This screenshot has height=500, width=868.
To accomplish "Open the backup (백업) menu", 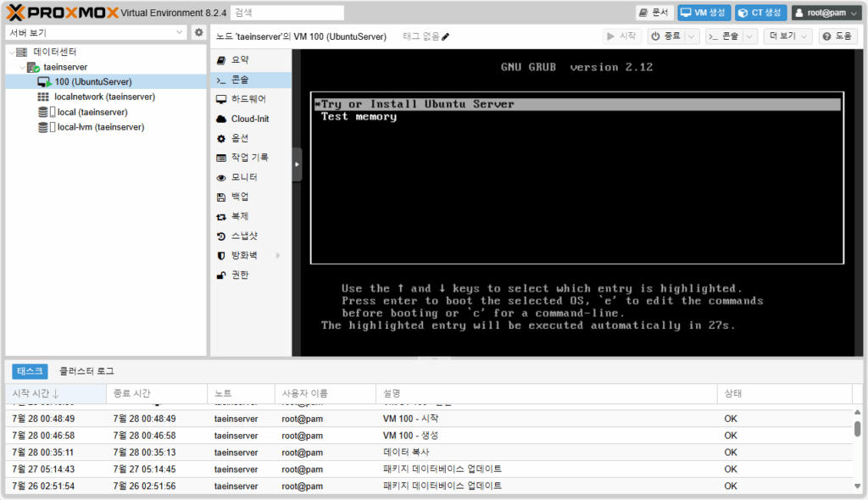I will coord(251,197).
